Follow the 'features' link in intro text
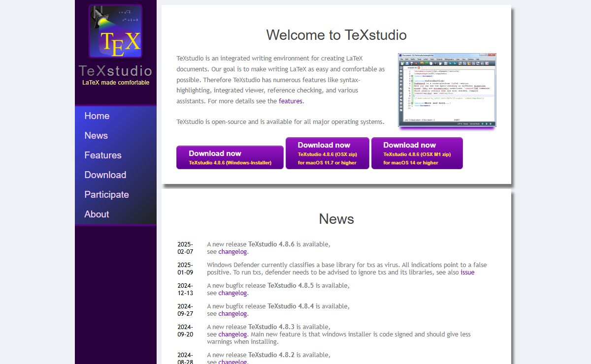 click(291, 101)
